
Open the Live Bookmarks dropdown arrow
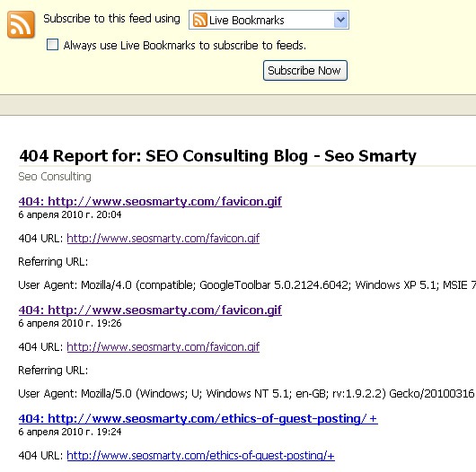[x=341, y=20]
